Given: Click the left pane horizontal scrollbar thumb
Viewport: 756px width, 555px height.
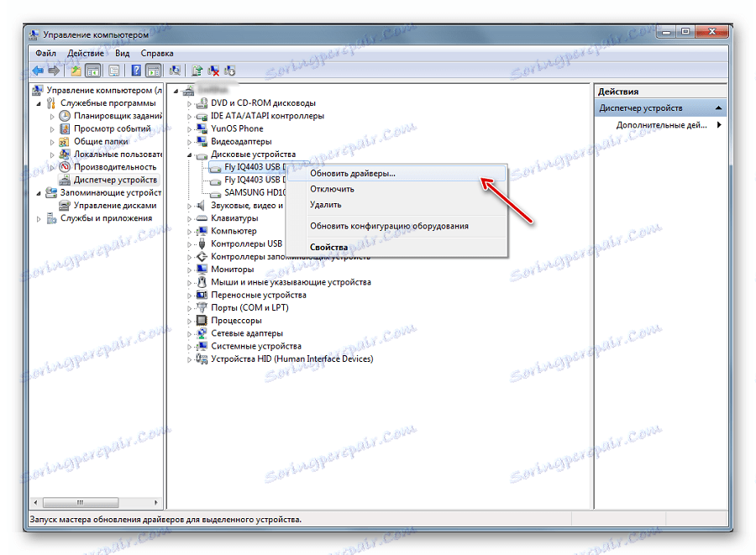Looking at the screenshot, I should pyautogui.click(x=81, y=502).
